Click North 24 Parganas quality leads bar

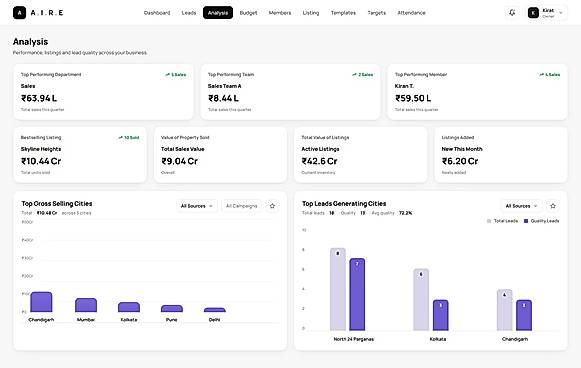(357, 295)
